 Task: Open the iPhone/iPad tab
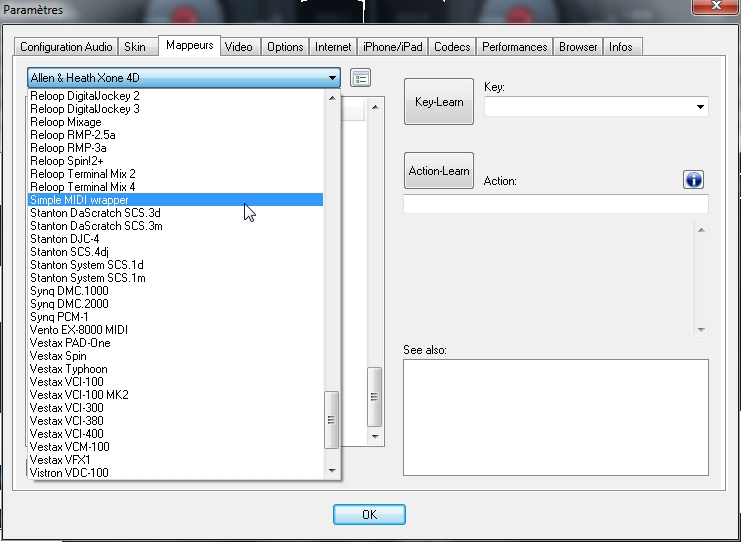pos(393,47)
